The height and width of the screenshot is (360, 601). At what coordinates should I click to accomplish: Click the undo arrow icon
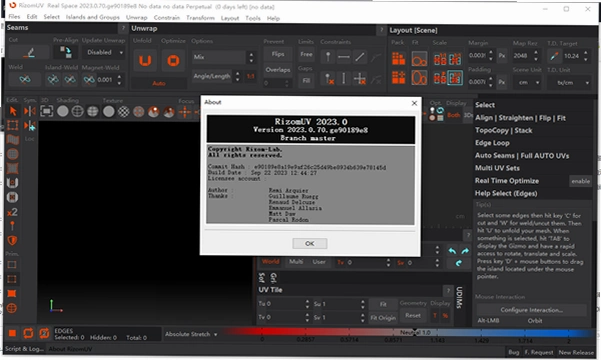click(x=452, y=251)
